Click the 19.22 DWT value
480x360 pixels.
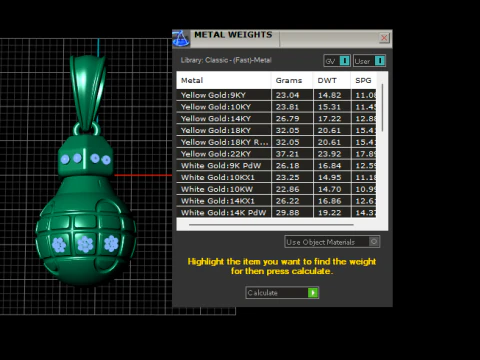(x=329, y=212)
